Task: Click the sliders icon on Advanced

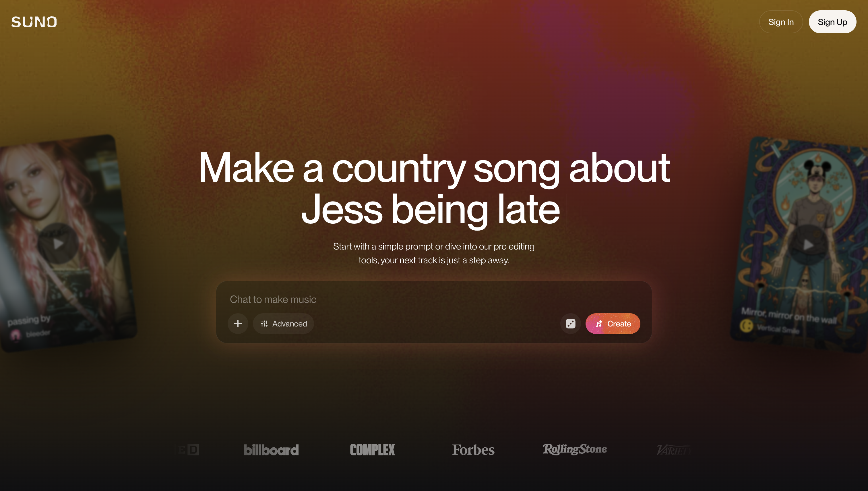Action: (264, 324)
